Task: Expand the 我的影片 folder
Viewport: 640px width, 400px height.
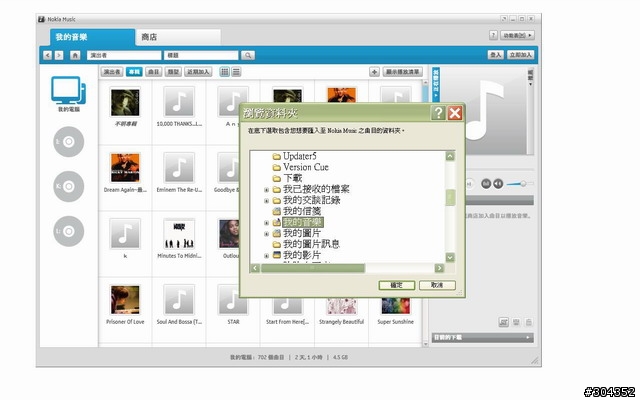Action: [x=267, y=256]
